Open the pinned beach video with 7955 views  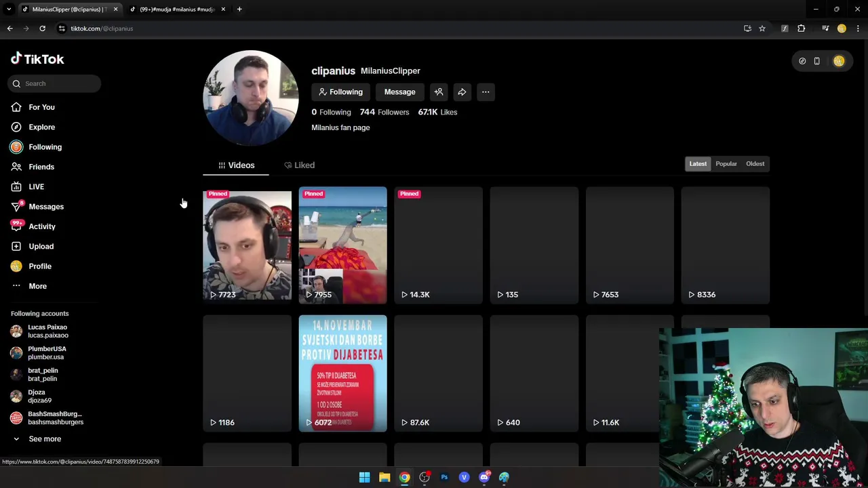[x=342, y=245]
